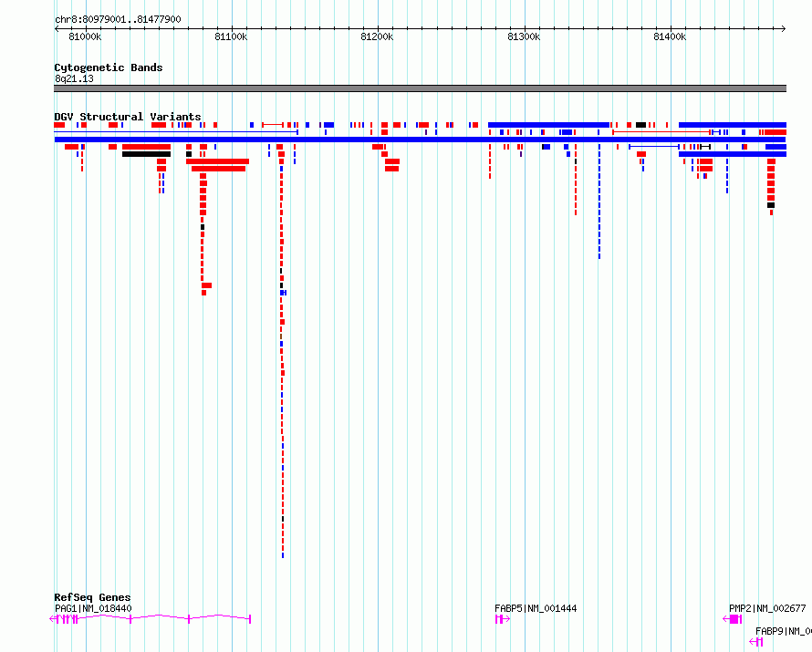Image resolution: width=812 pixels, height=652 pixels.
Task: Click the top-row blue variant above FABP5
Action: [548, 125]
